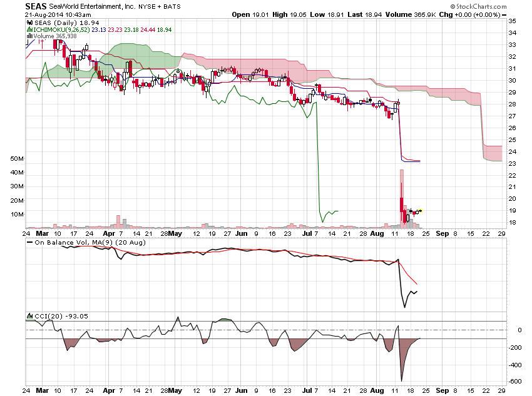The image size is (532, 396).
Task: Click the CCI(20) -93.05 panel title
Action: click(61, 316)
